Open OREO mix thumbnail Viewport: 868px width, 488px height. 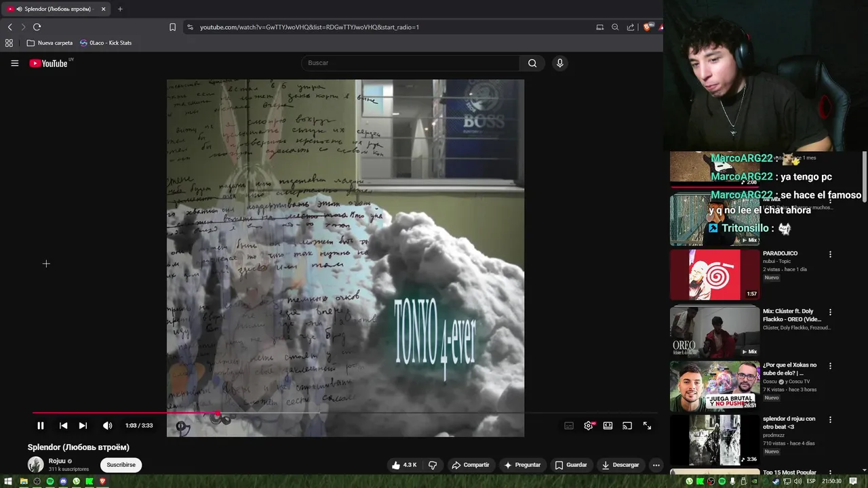coord(715,331)
